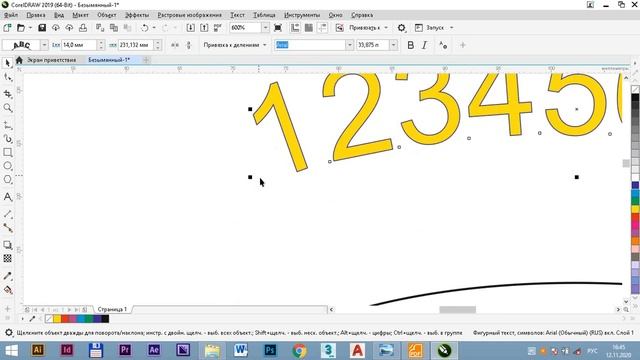Click the Import icon
This screenshot has width=640, height=360.
coord(191,28)
